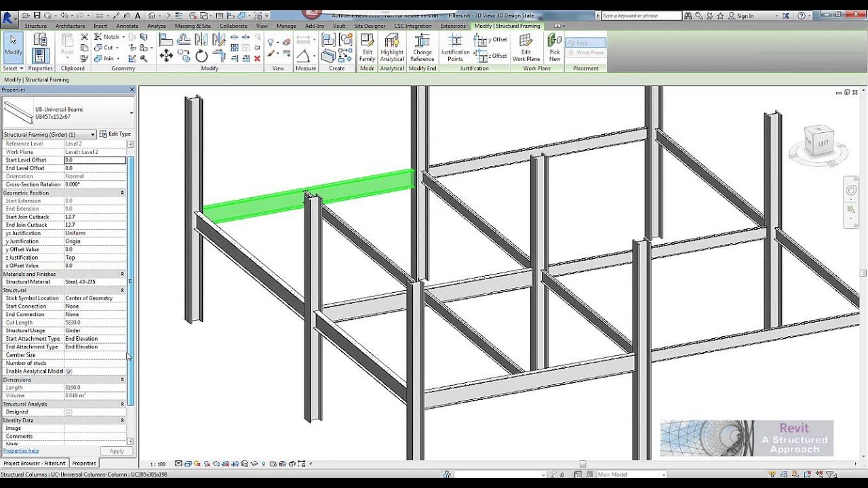
Task: Click the Pick New work plane tool
Action: point(555,47)
